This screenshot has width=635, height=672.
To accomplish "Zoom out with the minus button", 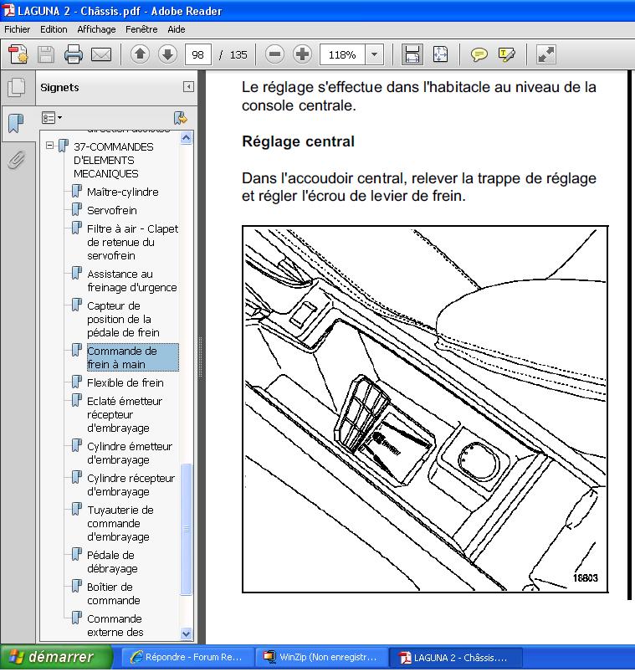I will (274, 54).
